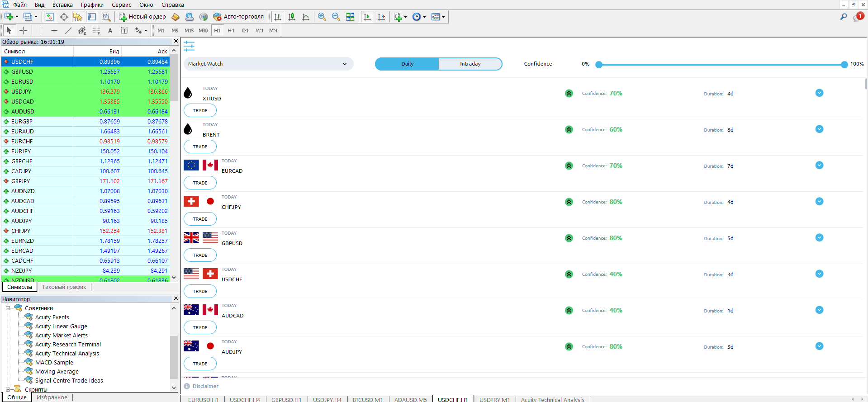The image size is (868, 402).
Task: Expand the XTIUSD idea details
Action: 819,93
